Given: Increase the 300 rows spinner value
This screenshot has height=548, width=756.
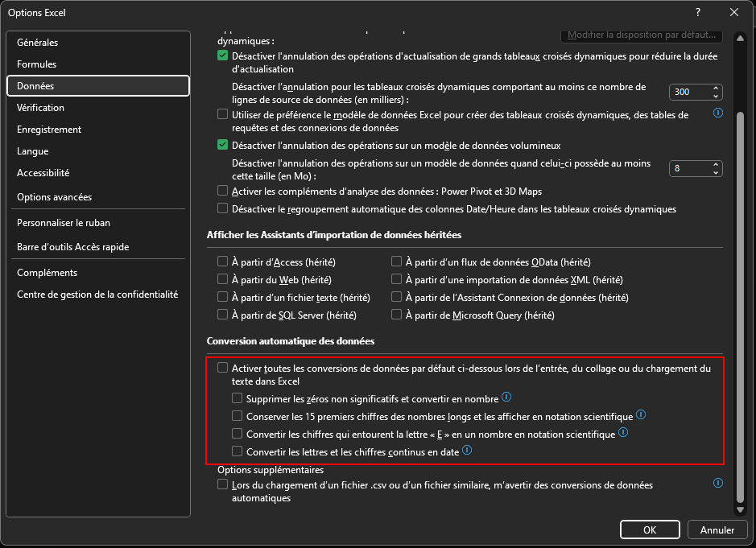Looking at the screenshot, I should coord(716,89).
